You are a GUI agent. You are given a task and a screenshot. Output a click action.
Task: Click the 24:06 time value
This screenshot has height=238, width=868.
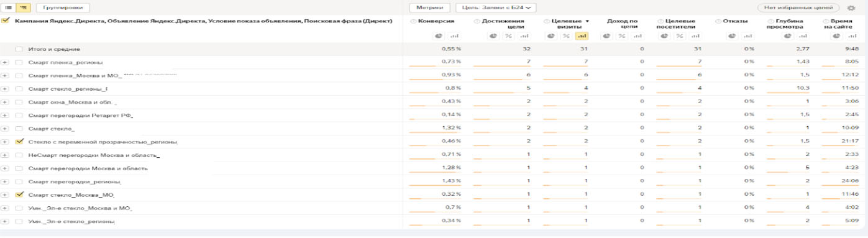849,181
